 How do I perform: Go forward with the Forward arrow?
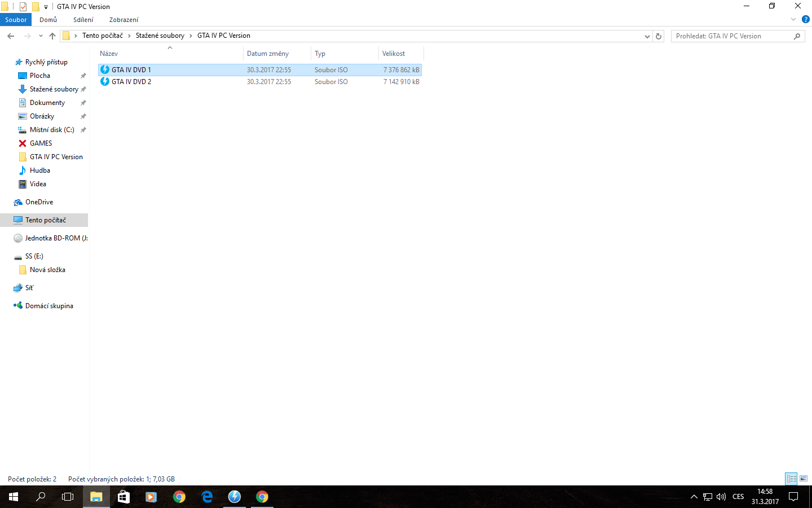click(x=27, y=36)
